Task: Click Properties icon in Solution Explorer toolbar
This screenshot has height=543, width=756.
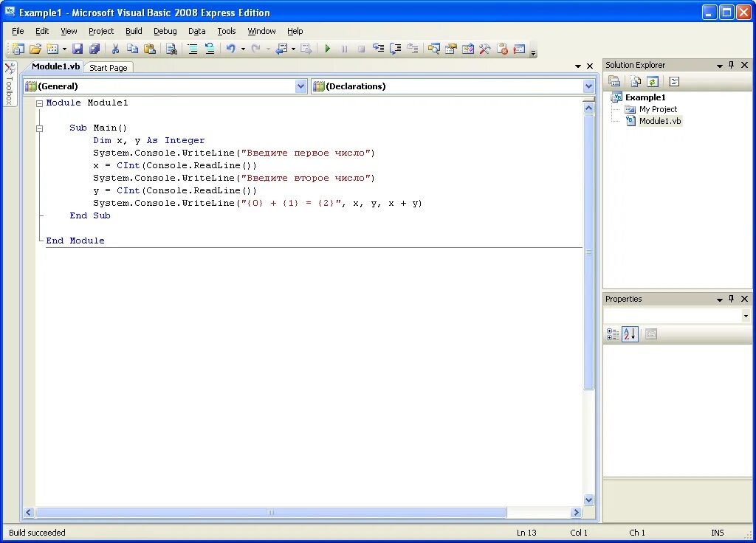Action: [614, 81]
